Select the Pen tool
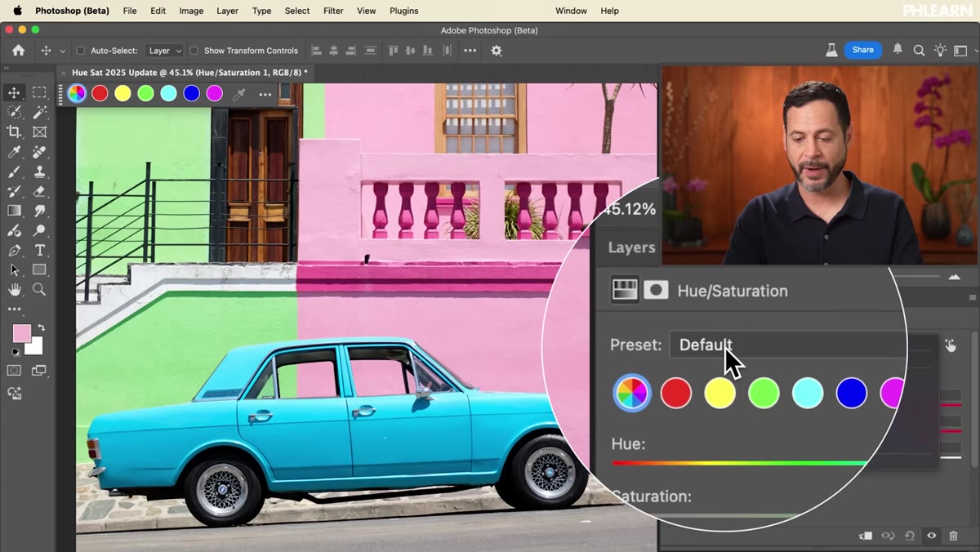Viewport: 980px width, 552px height. tap(14, 251)
